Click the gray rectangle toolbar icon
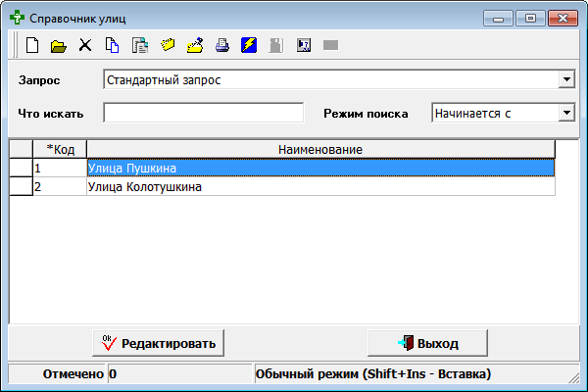 (x=331, y=45)
